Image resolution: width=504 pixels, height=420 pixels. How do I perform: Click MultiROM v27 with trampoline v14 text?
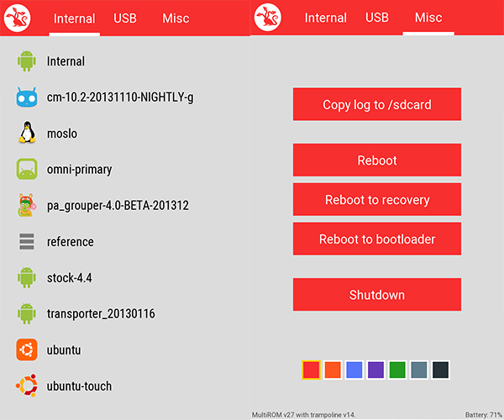303,414
